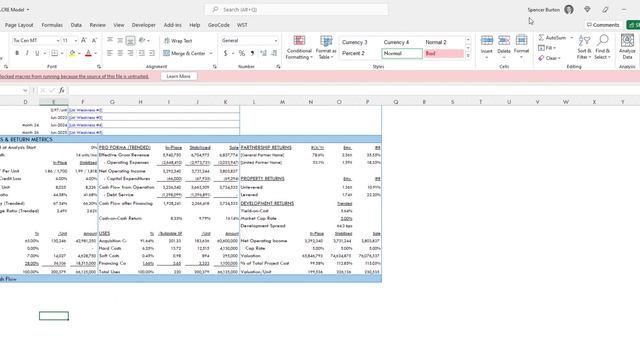Select column header Q
The height and width of the screenshot is (360, 640).
pos(396,102)
